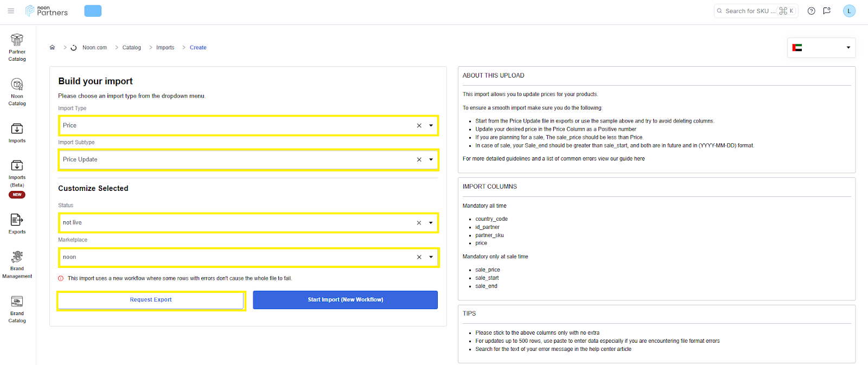The height and width of the screenshot is (365, 868).
Task: Click the "country_code" column item
Action: 492,219
